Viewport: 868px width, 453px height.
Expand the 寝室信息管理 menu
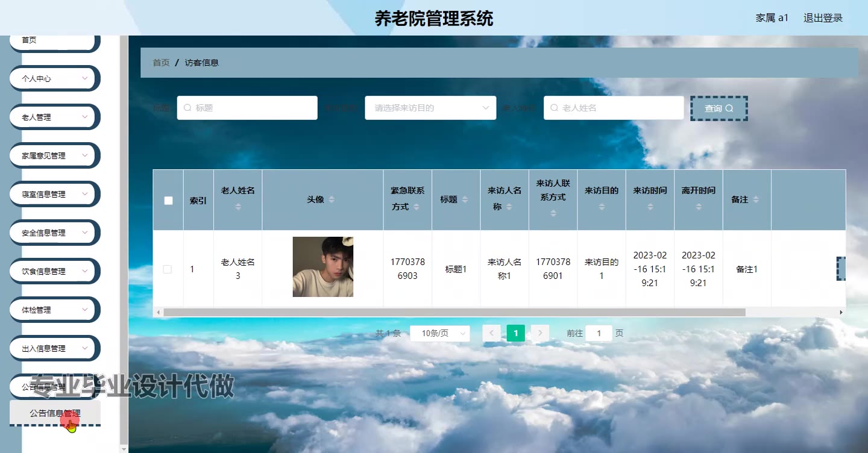pos(54,194)
